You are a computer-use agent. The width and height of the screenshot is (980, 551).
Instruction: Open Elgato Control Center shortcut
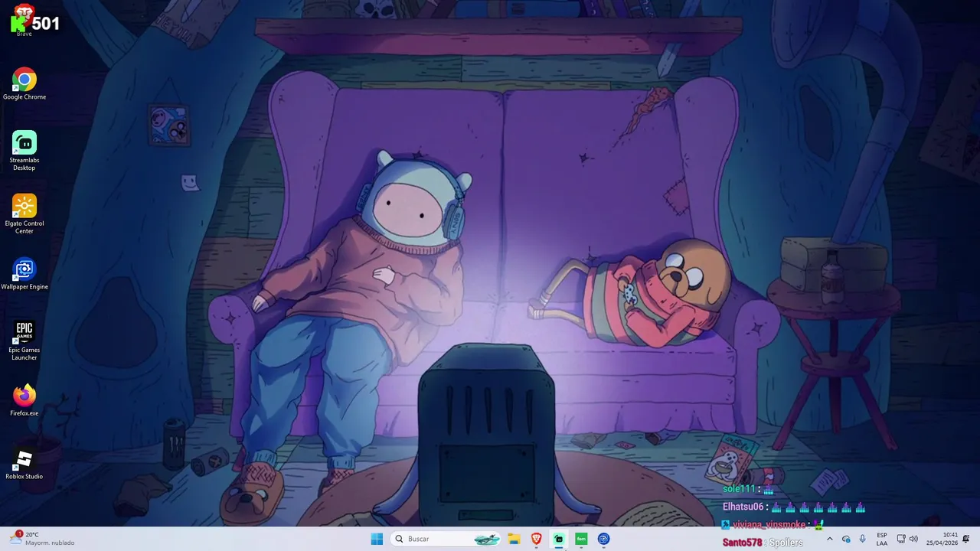coord(24,214)
